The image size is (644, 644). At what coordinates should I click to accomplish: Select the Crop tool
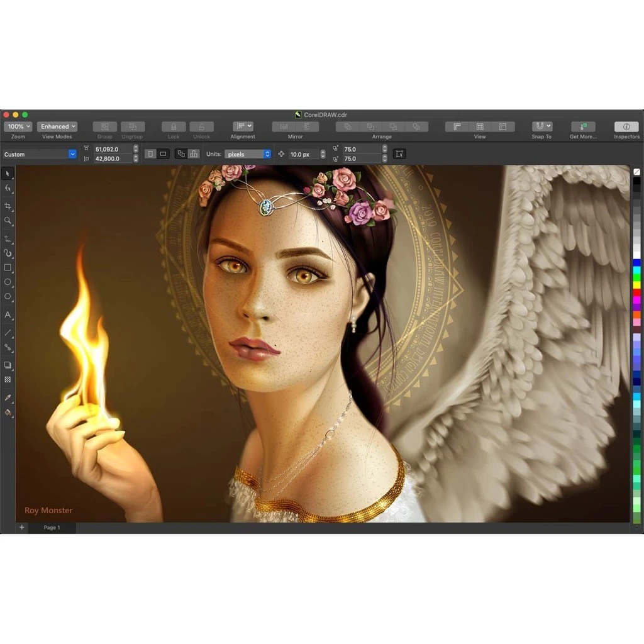(8, 206)
